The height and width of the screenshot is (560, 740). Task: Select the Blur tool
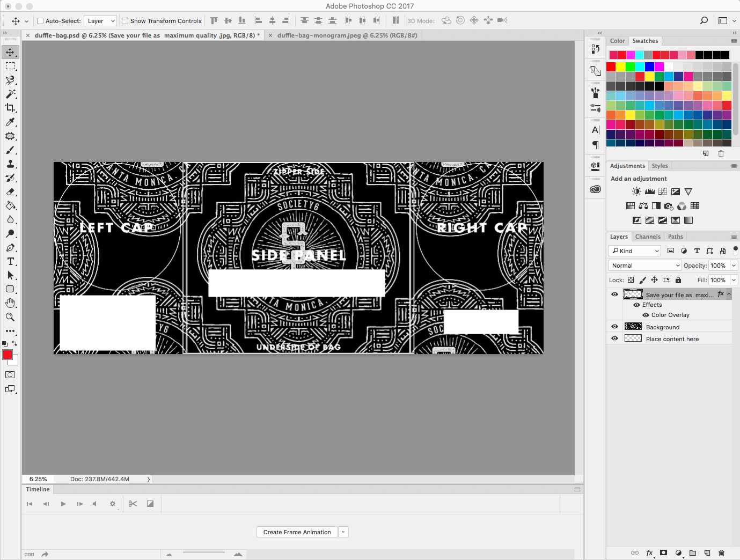[10, 219]
